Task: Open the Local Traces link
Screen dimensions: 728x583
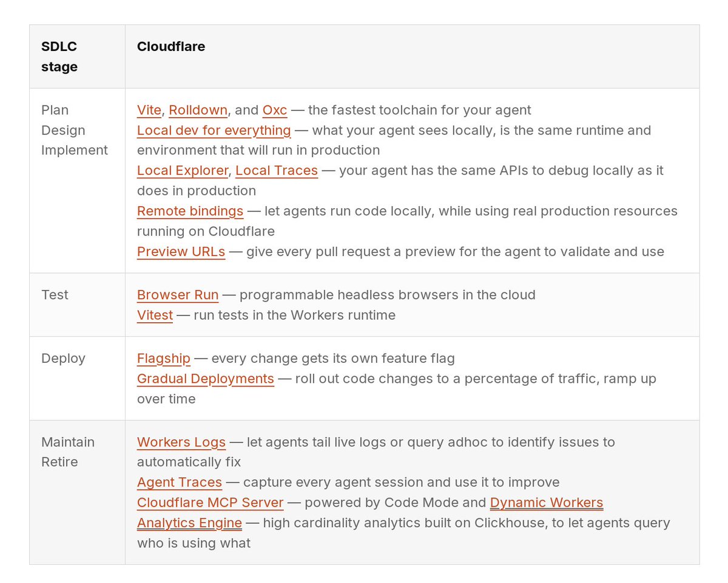Action: [x=277, y=170]
